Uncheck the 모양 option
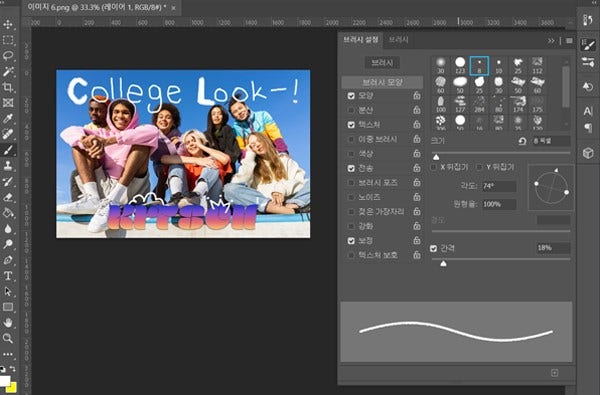 pos(351,96)
